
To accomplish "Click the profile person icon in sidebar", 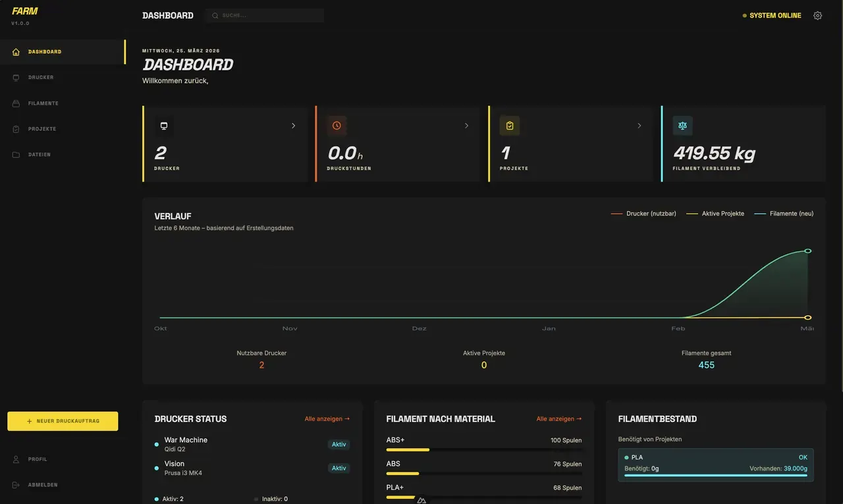I will (16, 459).
